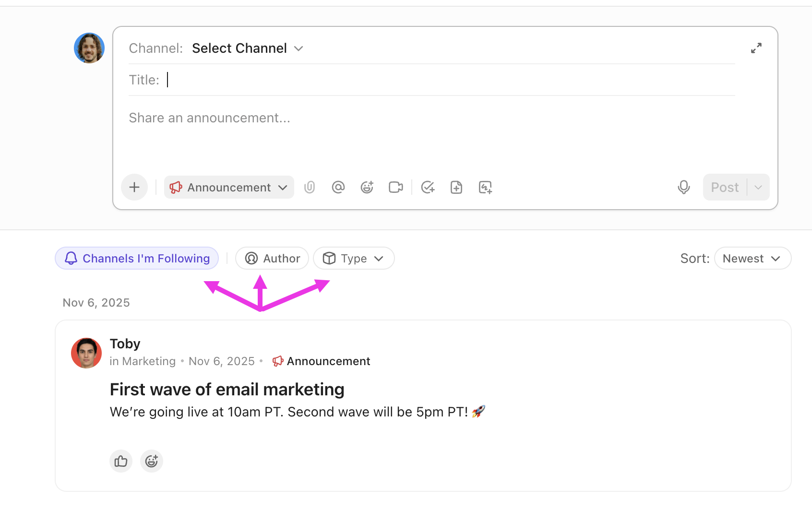The image size is (812, 522).
Task: Like Toby's post with thumbs-up
Action: [x=121, y=461]
